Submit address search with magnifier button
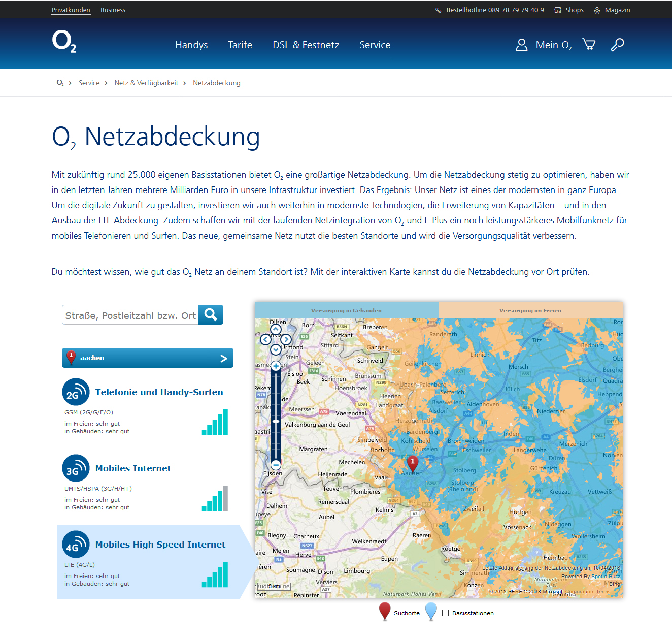Viewport: 672px width, 640px height. [211, 315]
